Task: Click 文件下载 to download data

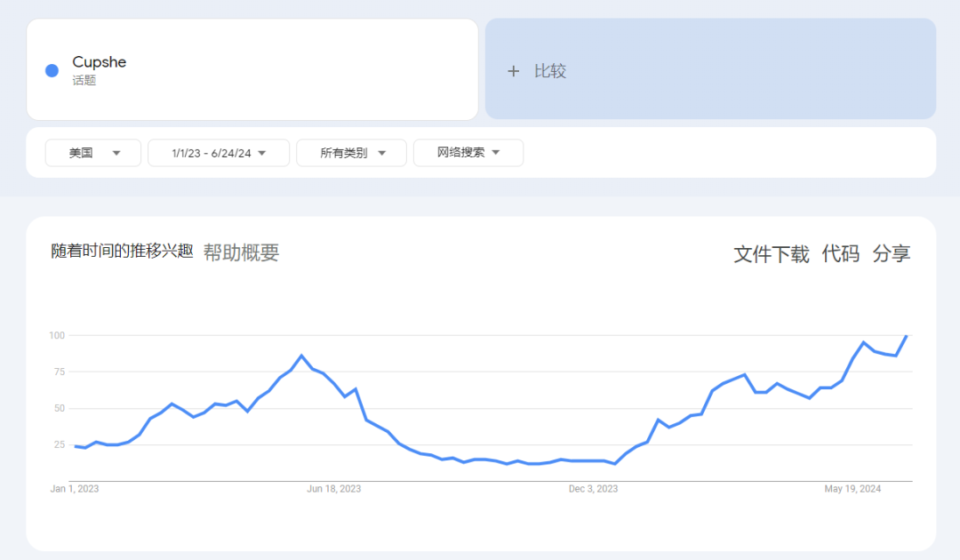Action: 772,253
